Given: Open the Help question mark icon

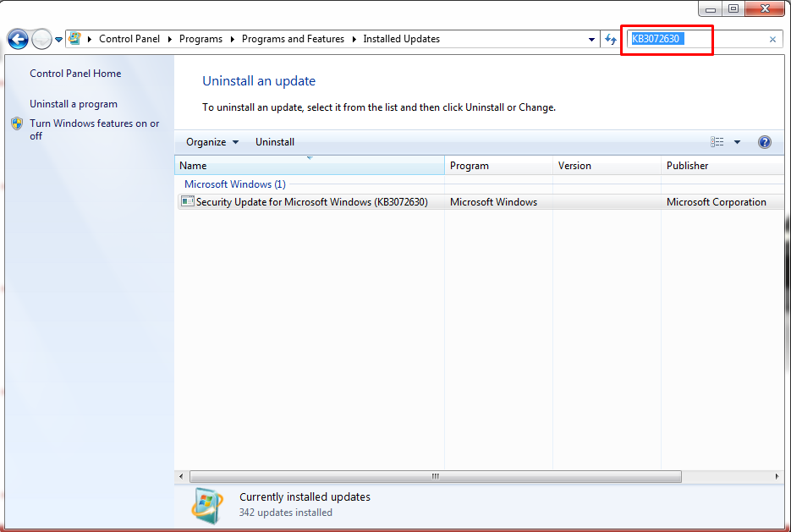Looking at the screenshot, I should pos(765,142).
